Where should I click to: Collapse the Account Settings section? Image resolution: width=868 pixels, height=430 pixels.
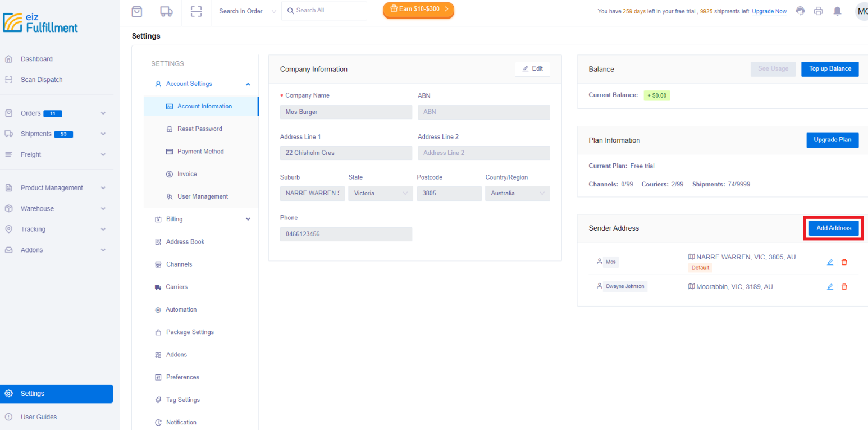(248, 84)
